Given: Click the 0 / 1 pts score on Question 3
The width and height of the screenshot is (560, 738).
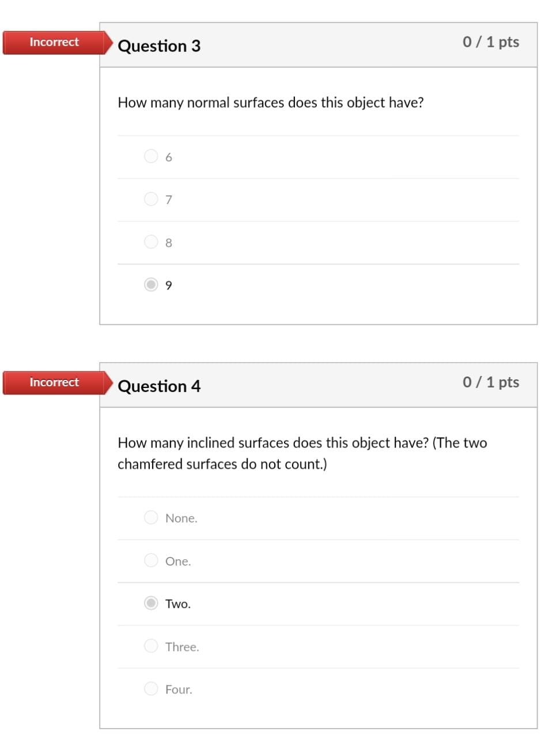Looking at the screenshot, I should pyautogui.click(x=491, y=42).
